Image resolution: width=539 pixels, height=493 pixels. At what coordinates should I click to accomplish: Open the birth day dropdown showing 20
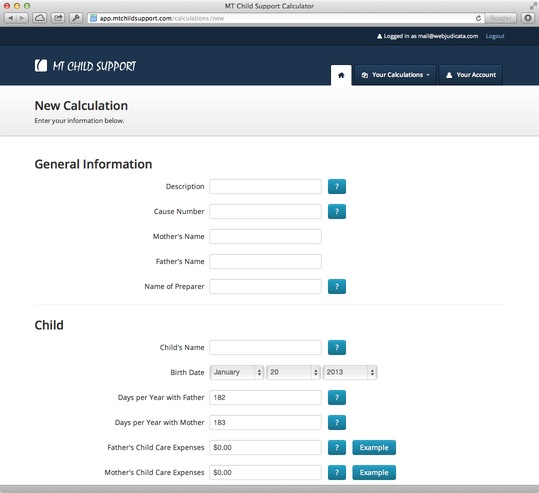point(293,372)
